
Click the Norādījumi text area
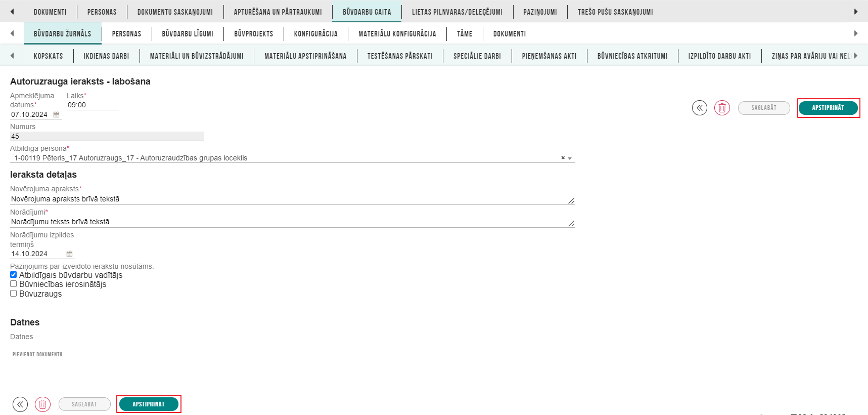tap(293, 222)
